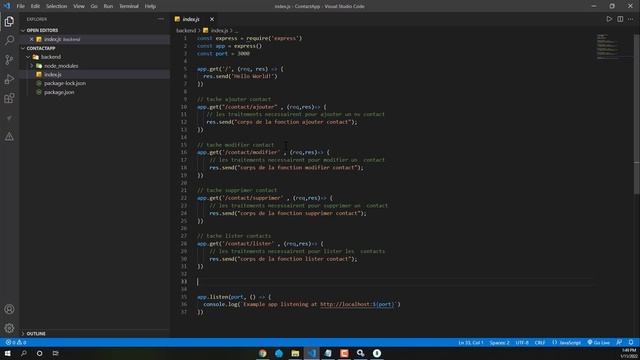Open Task View in taskbar
Screen dimensions: 640x360
[x=56, y=353]
